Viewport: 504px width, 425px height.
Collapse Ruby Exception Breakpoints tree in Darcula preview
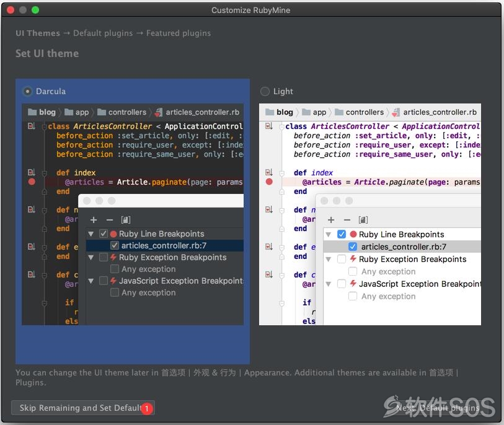point(91,257)
